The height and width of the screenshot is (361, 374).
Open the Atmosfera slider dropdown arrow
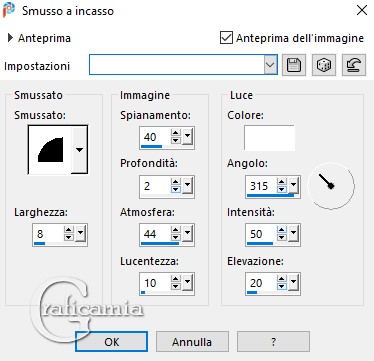(188, 234)
